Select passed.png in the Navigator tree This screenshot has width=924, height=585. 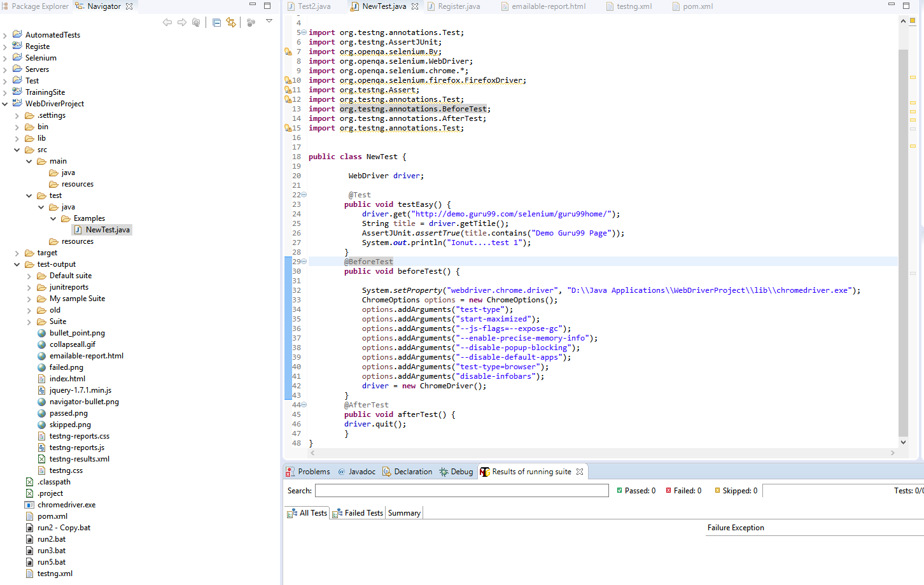(x=69, y=413)
